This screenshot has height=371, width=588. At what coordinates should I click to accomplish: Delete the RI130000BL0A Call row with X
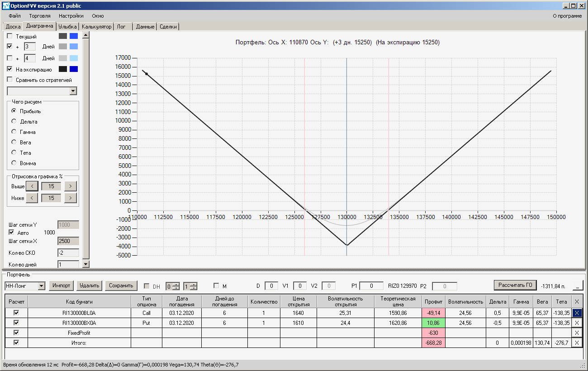click(x=577, y=313)
